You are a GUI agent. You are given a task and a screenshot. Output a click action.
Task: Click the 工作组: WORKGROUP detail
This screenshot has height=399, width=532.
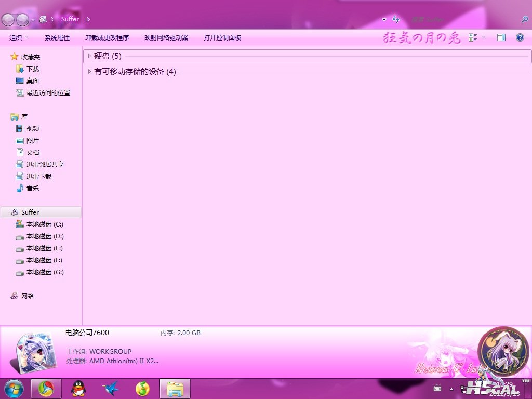click(x=99, y=352)
